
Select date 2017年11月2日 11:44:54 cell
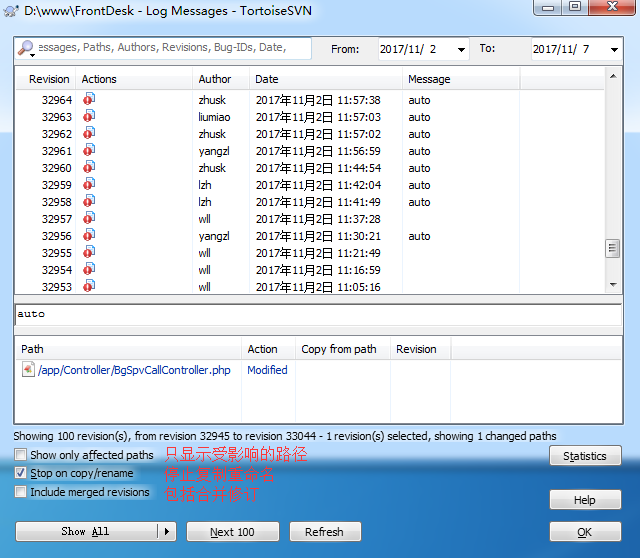pos(318,168)
